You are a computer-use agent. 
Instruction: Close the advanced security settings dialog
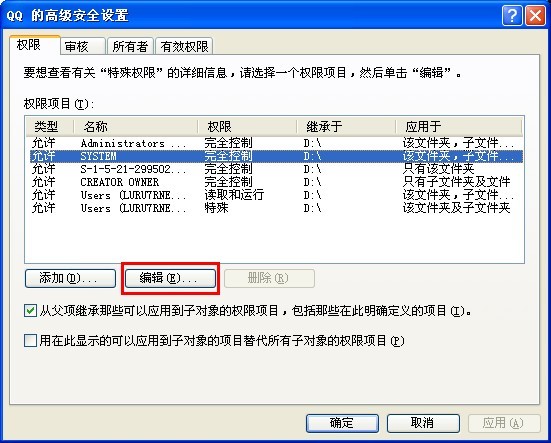(535, 15)
